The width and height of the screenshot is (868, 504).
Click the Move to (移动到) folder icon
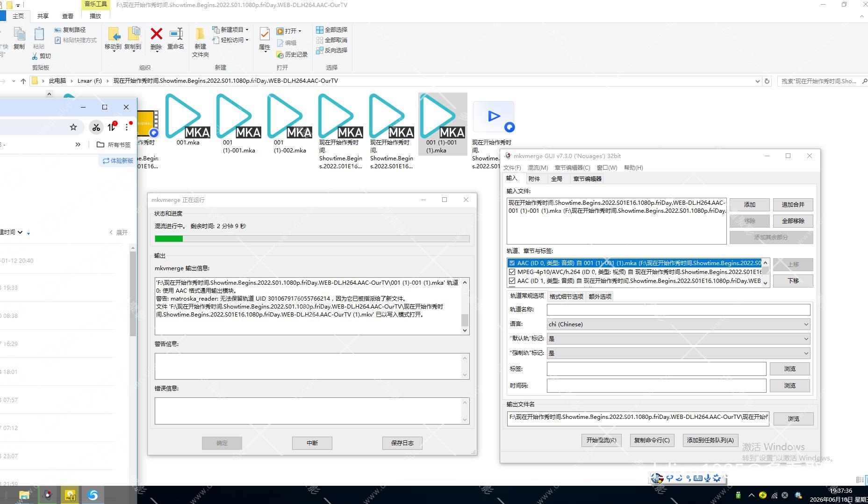113,34
